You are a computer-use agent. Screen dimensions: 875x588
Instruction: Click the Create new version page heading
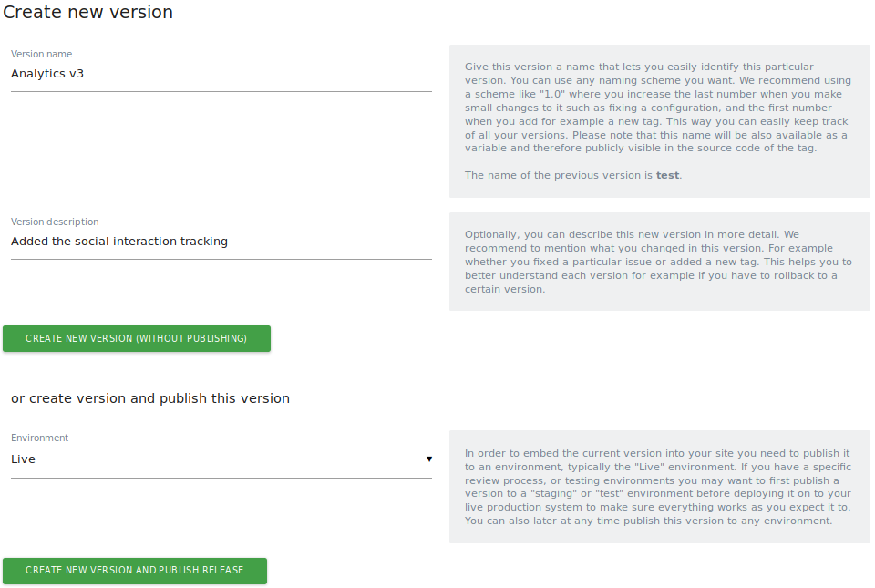(x=87, y=13)
